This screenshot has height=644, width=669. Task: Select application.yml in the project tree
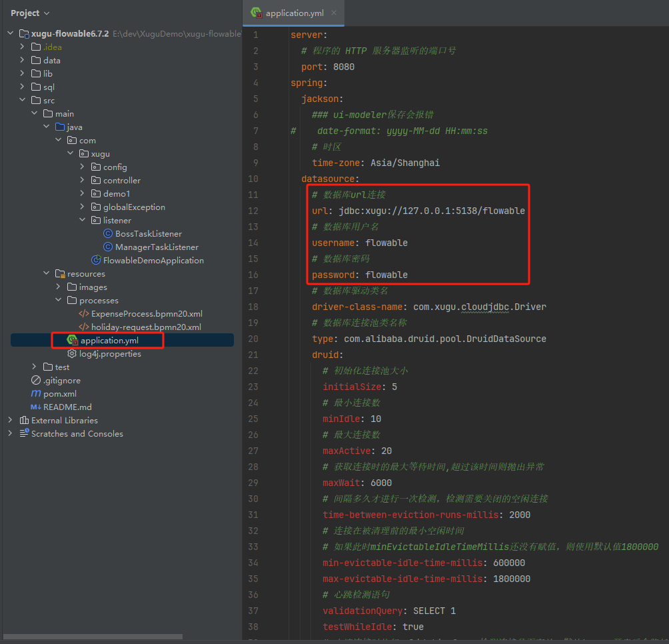[x=111, y=341]
